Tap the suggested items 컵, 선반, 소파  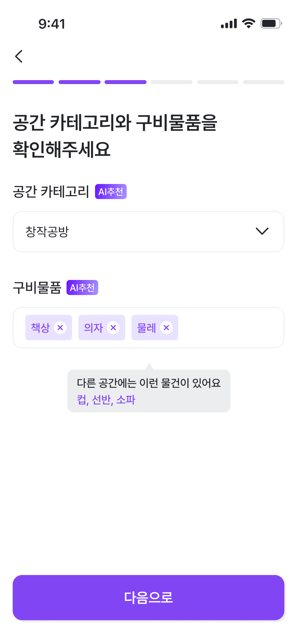tap(106, 399)
